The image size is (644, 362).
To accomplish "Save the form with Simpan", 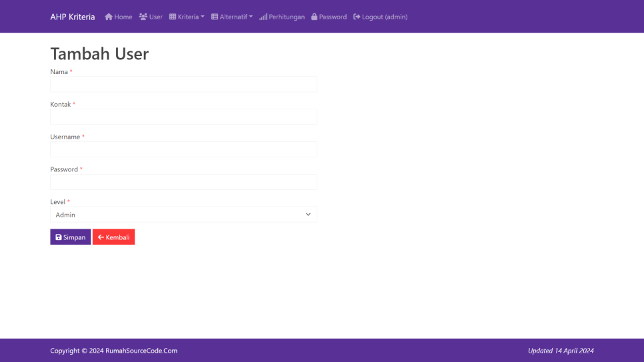I will point(70,237).
